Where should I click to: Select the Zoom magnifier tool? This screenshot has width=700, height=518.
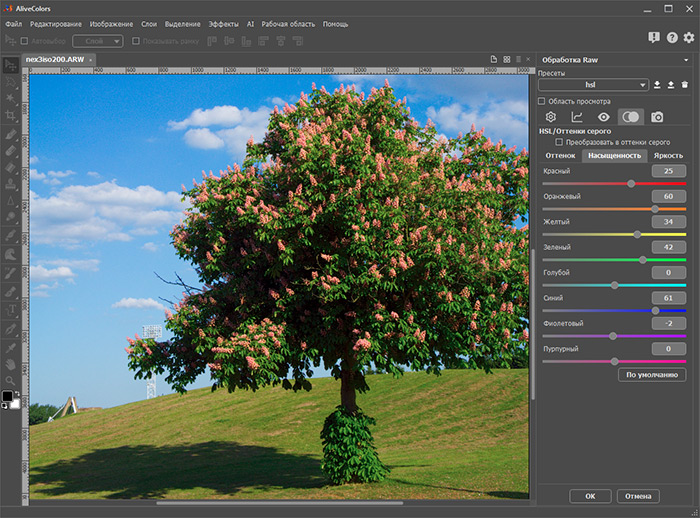click(x=10, y=381)
